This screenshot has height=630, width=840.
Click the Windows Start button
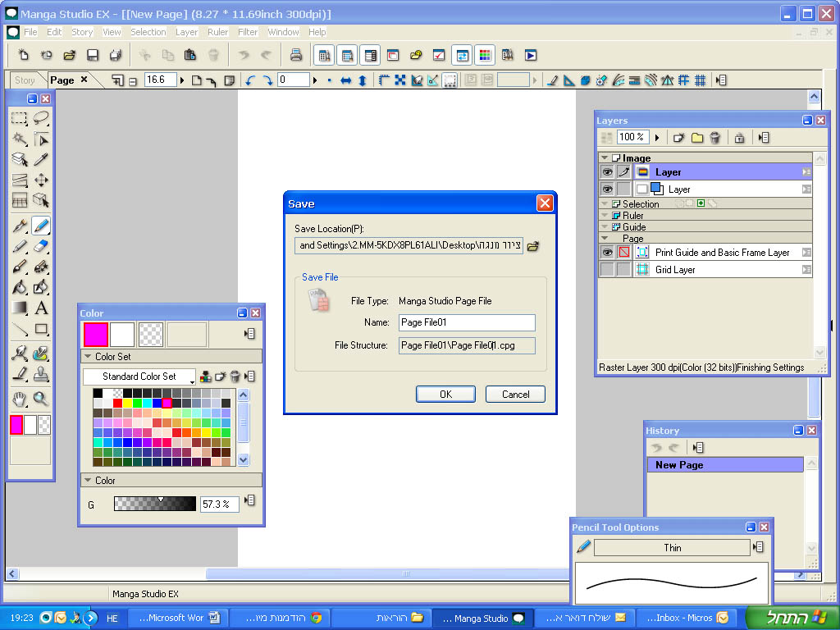pos(793,618)
